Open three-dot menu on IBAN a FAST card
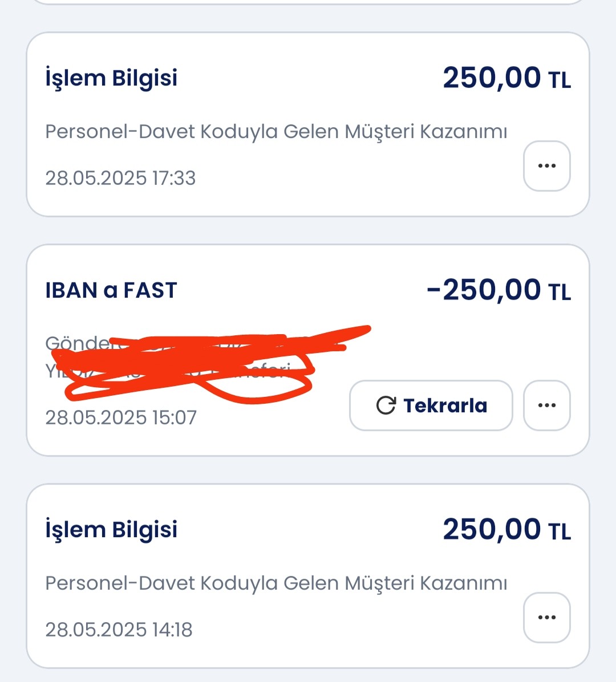The image size is (616, 682). 547,405
